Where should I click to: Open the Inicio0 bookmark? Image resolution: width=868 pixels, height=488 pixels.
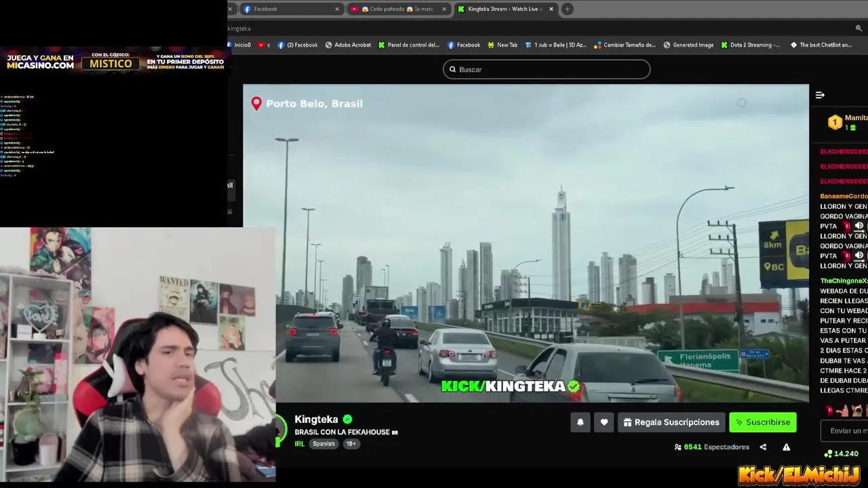(x=239, y=45)
